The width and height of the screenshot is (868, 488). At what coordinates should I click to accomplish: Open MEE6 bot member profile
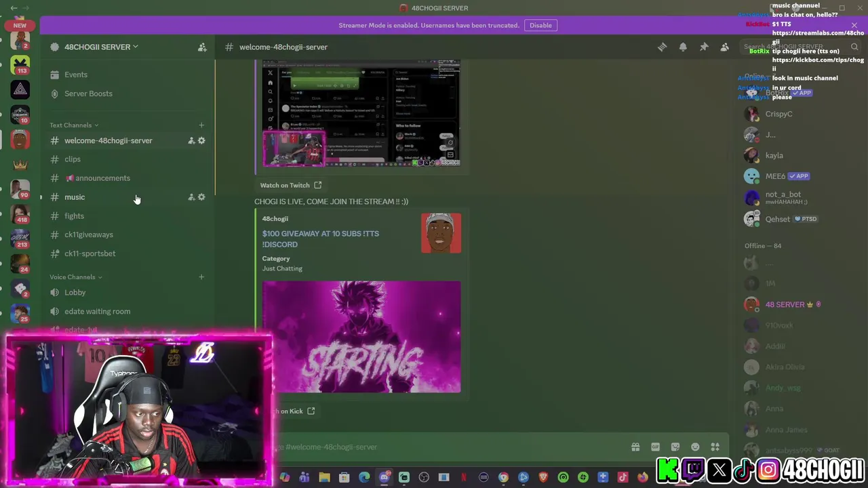coord(802,176)
